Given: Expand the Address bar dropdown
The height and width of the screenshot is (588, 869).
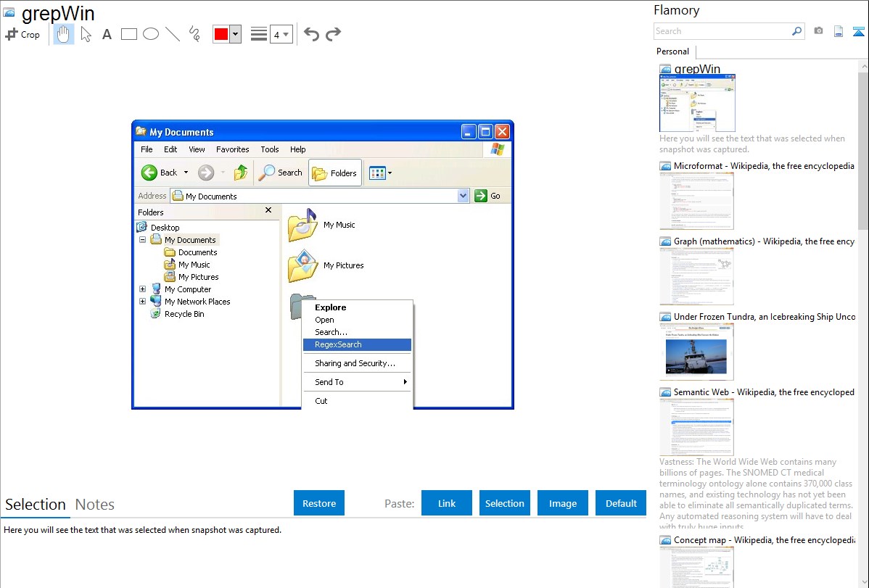Looking at the screenshot, I should click(463, 196).
